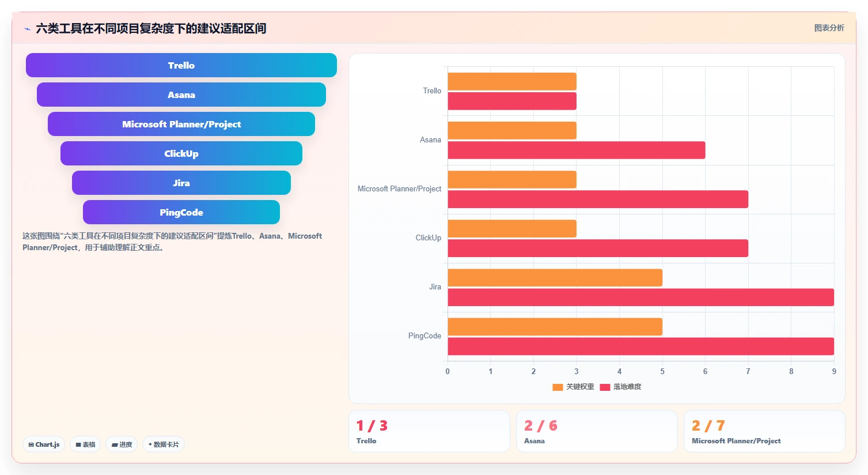The image size is (868, 475).
Task: Click the Asana chart axis label
Action: coord(430,140)
